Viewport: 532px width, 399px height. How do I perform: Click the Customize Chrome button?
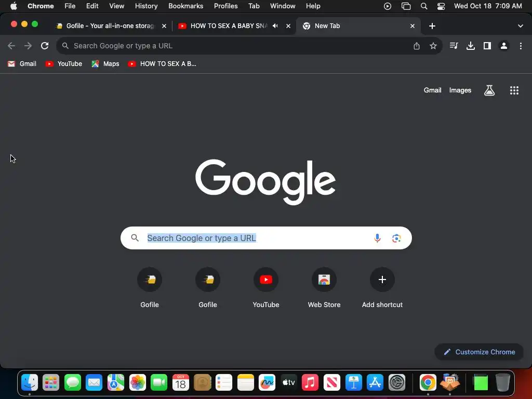click(479, 352)
